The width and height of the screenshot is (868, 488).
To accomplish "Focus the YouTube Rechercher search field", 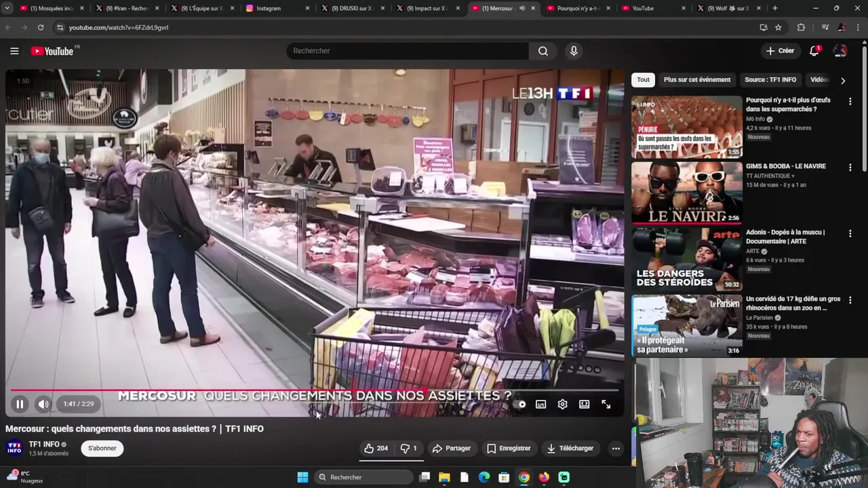I will pos(407,51).
